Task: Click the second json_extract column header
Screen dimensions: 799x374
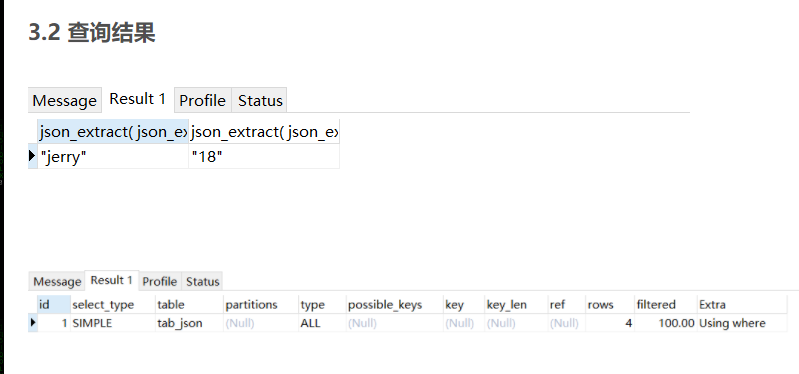Action: coord(264,132)
